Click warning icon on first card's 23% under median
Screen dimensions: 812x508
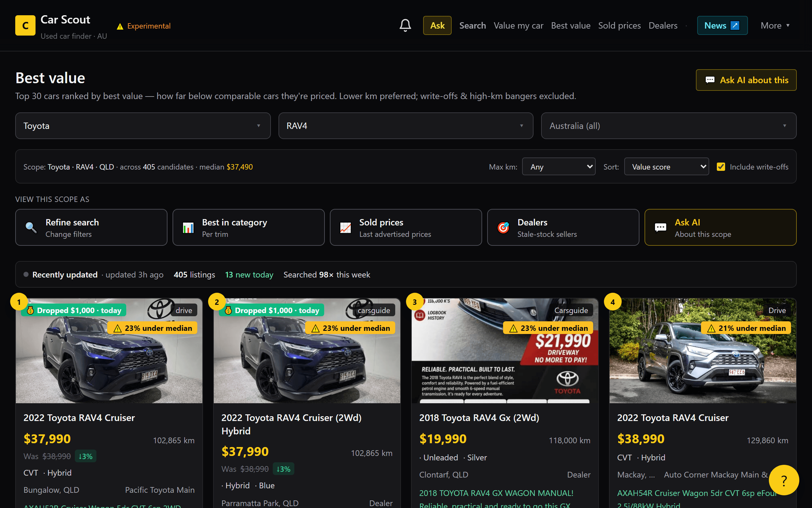click(x=117, y=328)
